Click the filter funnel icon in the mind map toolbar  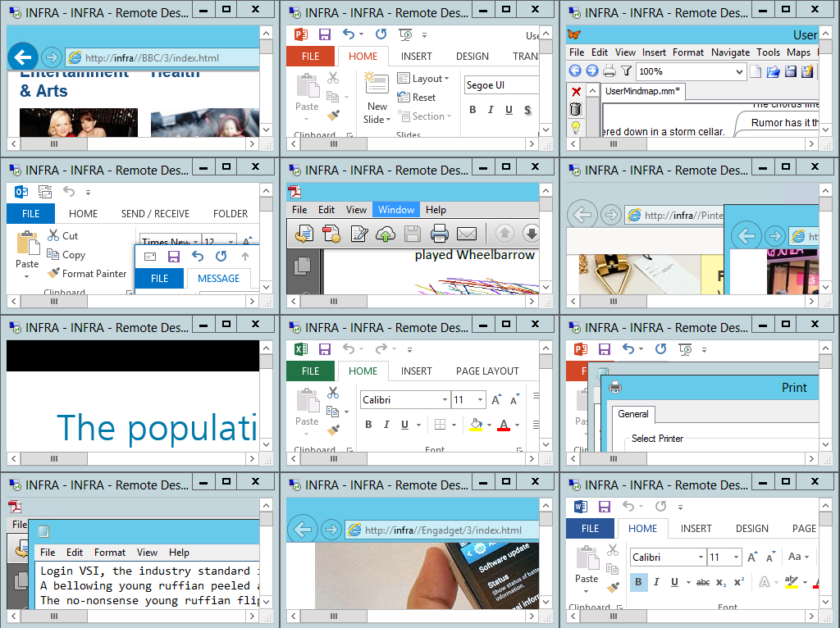click(x=627, y=71)
